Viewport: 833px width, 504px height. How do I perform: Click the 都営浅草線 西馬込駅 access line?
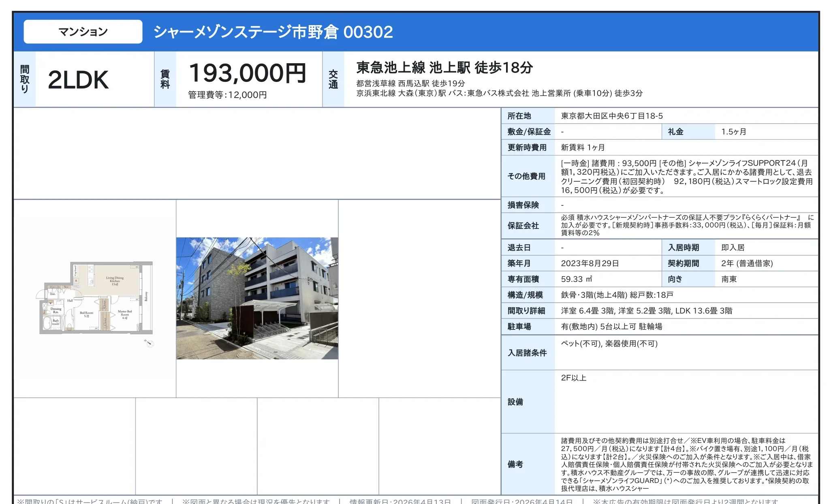(410, 83)
